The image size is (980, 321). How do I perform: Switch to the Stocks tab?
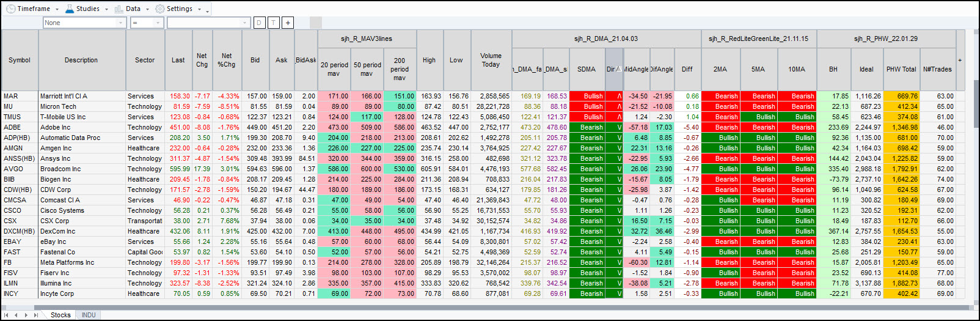pyautogui.click(x=60, y=315)
